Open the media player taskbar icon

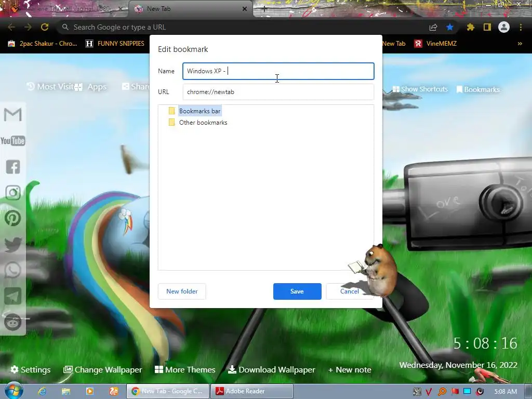(89, 391)
